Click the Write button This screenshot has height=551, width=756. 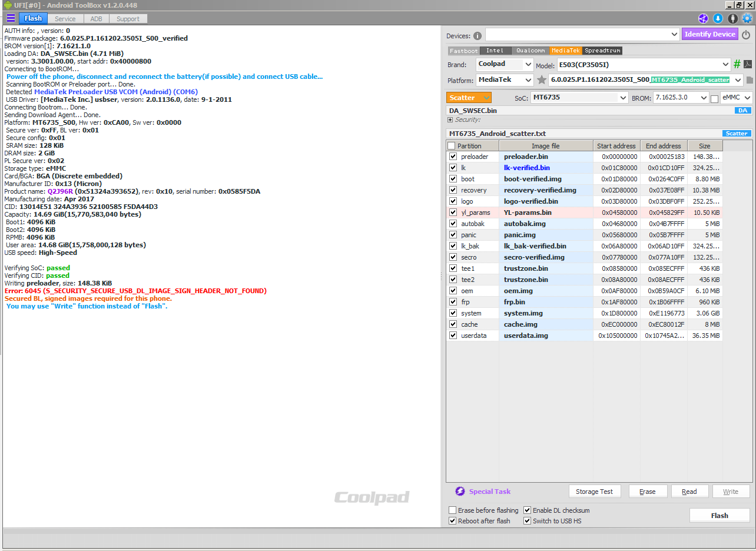[731, 492]
